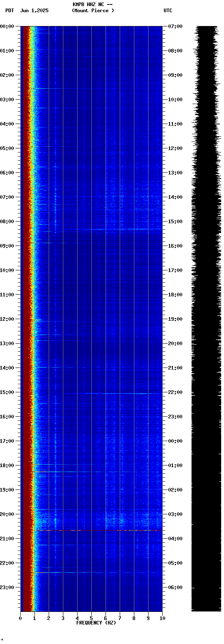
Task: Select the 07:00 label on the UTC axis
Action: [175, 26]
